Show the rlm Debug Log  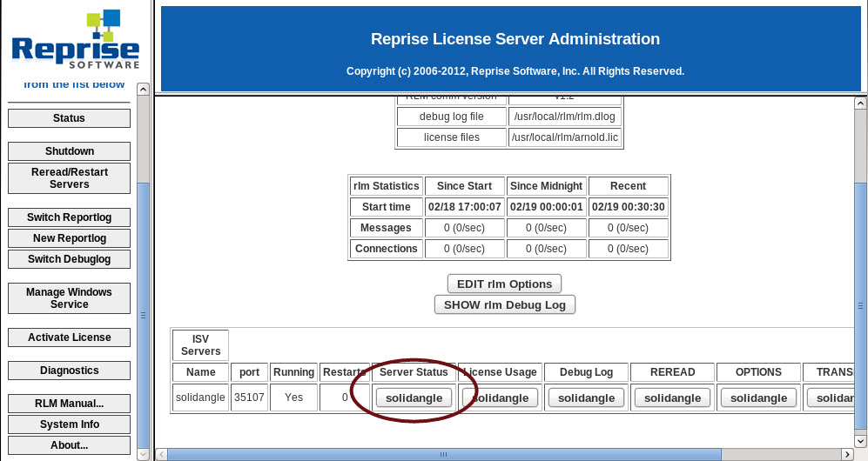point(505,305)
